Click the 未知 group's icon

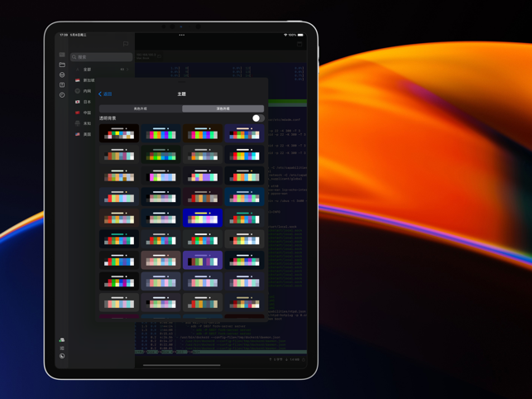click(x=77, y=123)
